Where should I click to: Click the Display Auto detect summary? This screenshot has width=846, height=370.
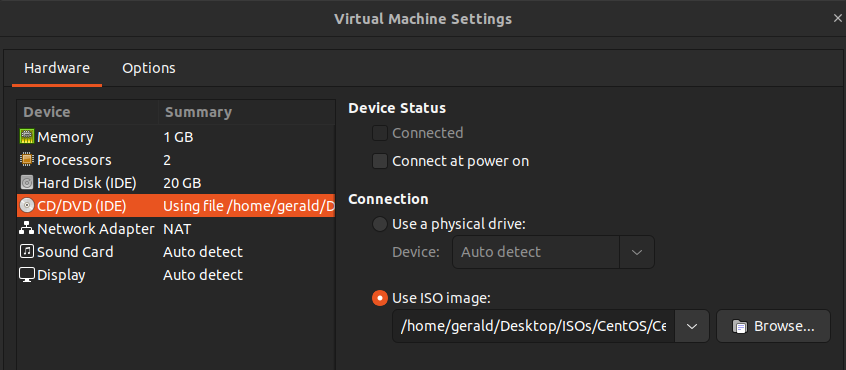tap(203, 275)
